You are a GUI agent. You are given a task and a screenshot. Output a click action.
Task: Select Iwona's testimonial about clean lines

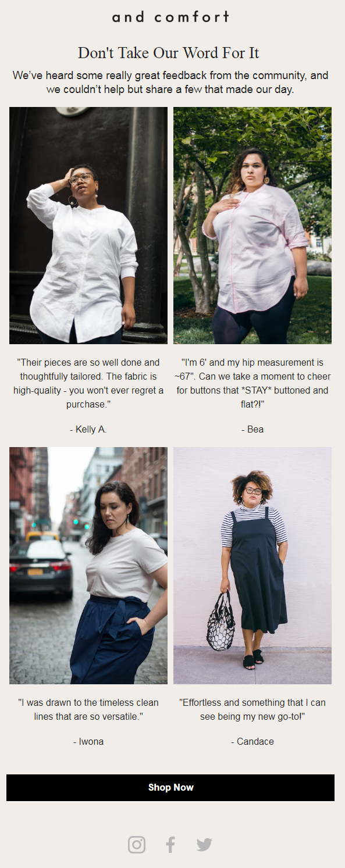click(x=88, y=709)
